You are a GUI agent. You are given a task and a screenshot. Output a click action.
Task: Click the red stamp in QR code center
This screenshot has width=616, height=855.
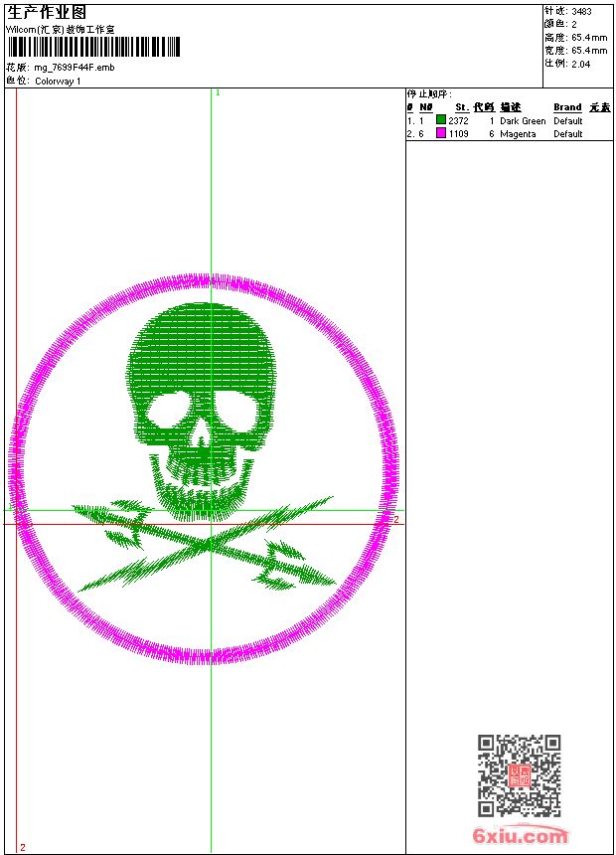519,776
